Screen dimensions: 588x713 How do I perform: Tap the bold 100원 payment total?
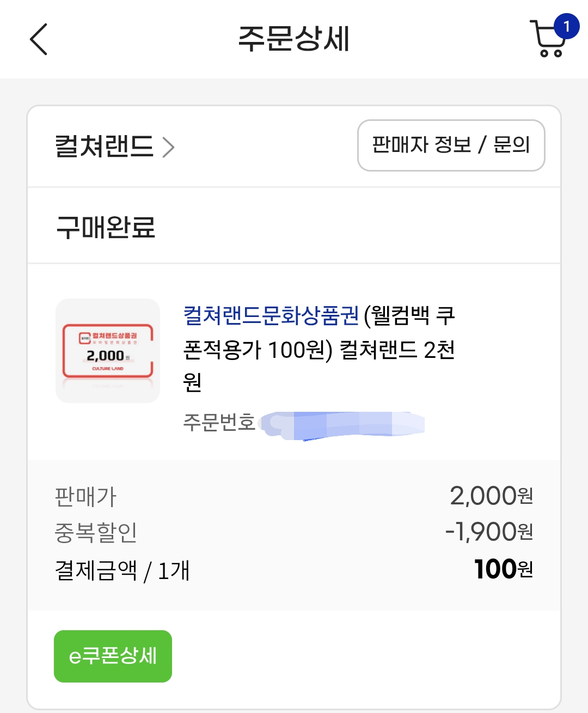click(x=504, y=569)
